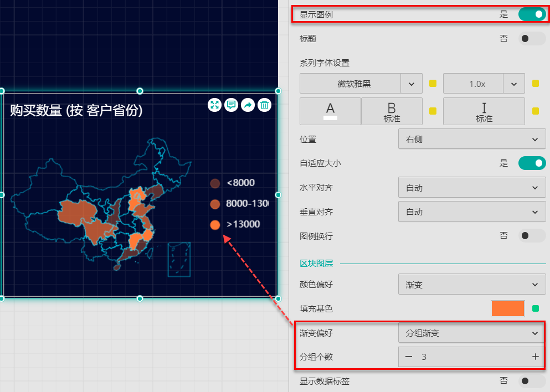
Task: Open the orange 填充基色 color swatch
Action: (507, 308)
